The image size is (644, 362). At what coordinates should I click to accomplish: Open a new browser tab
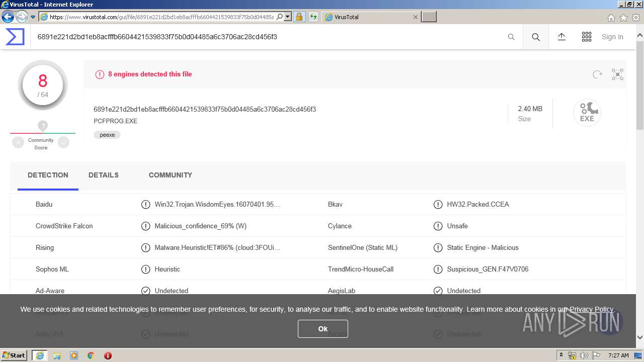point(429,17)
